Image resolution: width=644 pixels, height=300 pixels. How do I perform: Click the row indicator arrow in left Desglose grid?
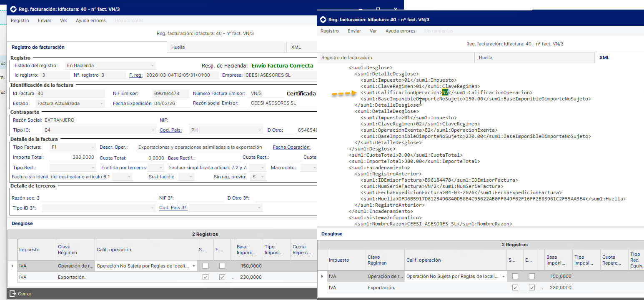coord(12,266)
